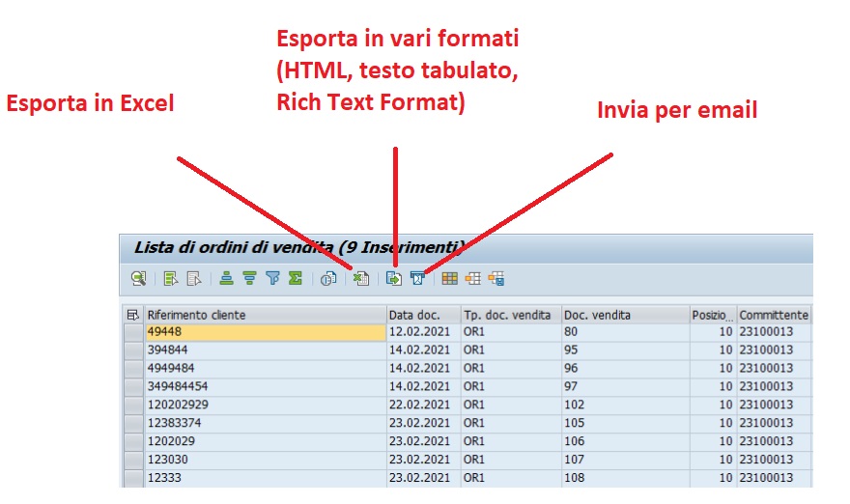Click sales document number 105
Screen dimensions: 850x504
pyautogui.click(x=625, y=423)
